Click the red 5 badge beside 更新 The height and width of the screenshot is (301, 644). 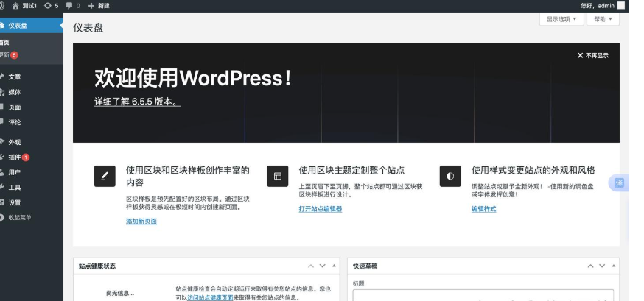(x=15, y=55)
